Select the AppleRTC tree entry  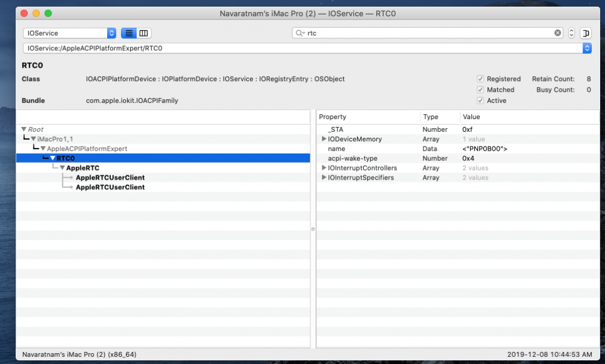82,167
